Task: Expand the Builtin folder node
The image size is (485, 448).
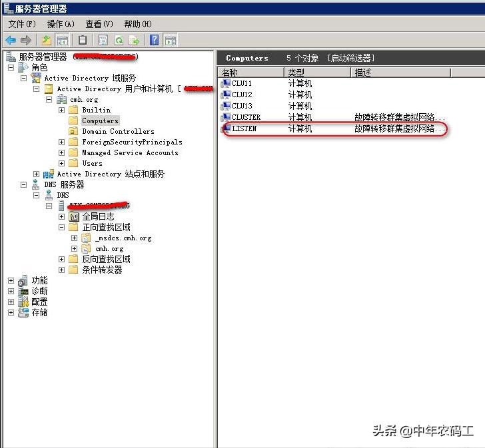Action: click(61, 110)
